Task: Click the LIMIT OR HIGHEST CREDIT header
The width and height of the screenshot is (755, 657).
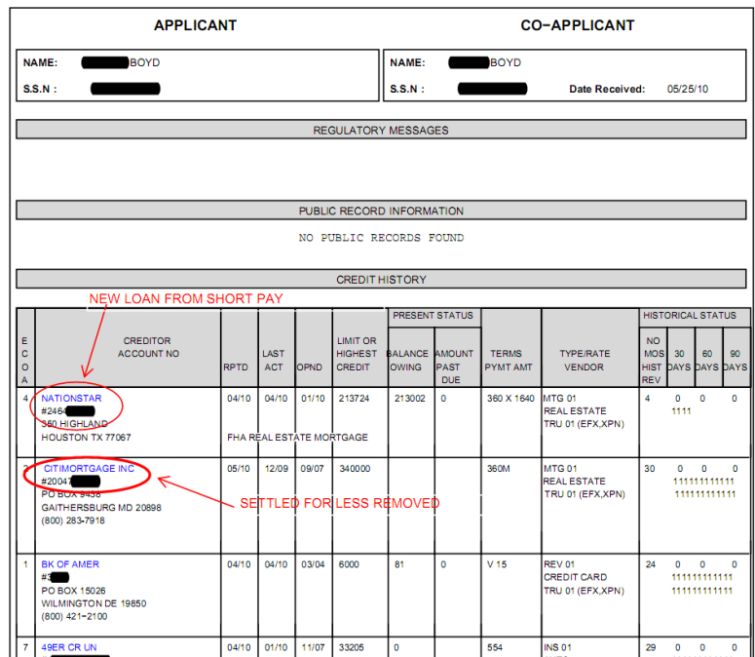Action: pyautogui.click(x=356, y=354)
